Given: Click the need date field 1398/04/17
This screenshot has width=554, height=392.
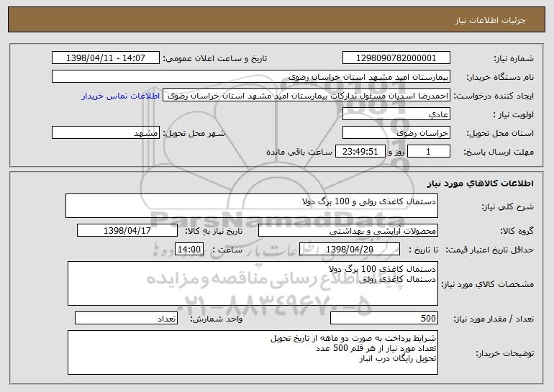Looking at the screenshot, I should coord(127,231).
